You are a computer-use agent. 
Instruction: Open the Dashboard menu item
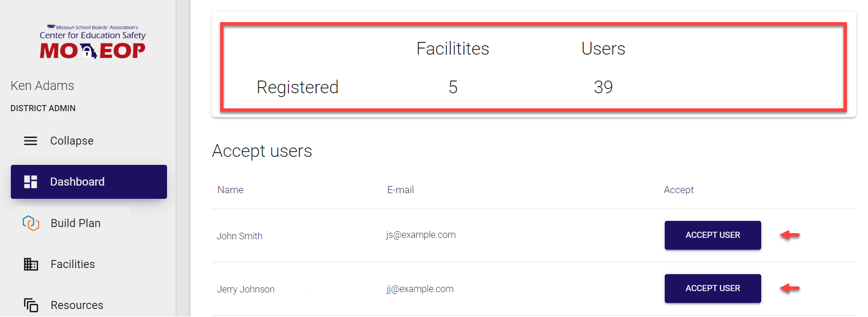[x=77, y=182]
